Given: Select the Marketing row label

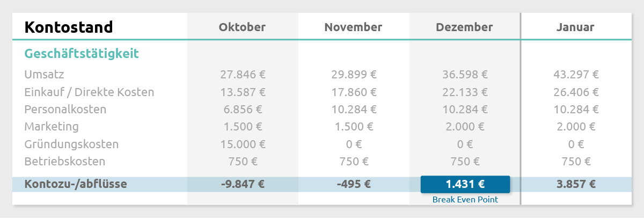Looking at the screenshot, I should click(x=52, y=127).
